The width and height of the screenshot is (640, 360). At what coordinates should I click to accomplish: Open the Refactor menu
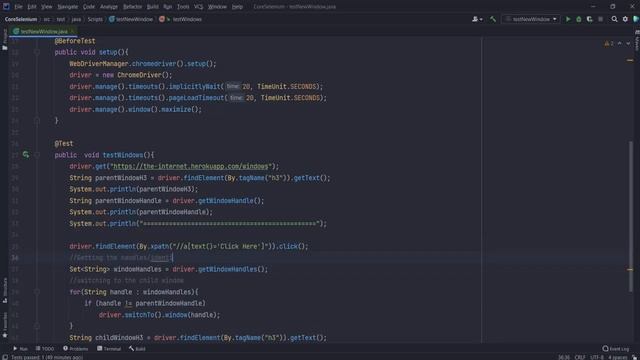coord(132,7)
